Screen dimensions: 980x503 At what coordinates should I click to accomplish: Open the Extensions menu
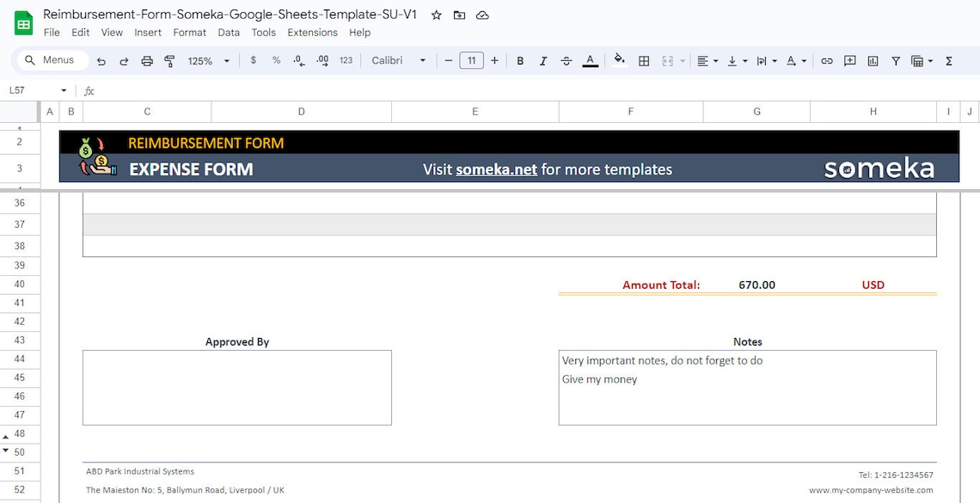coord(312,33)
